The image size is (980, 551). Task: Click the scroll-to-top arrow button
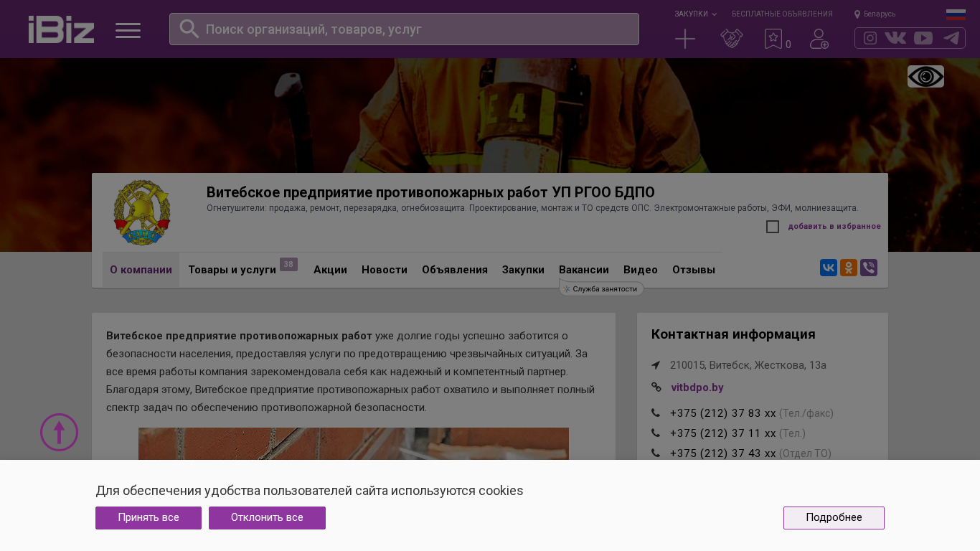tap(59, 432)
